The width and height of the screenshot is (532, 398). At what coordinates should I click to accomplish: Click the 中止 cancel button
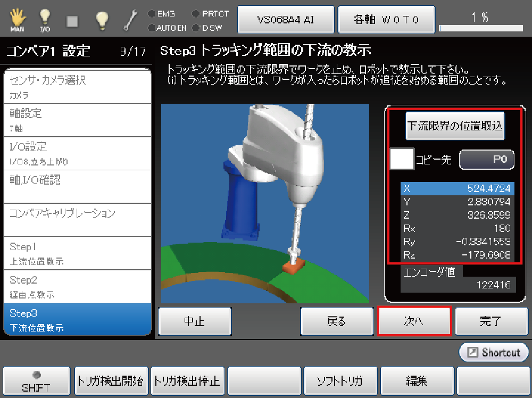tap(195, 321)
